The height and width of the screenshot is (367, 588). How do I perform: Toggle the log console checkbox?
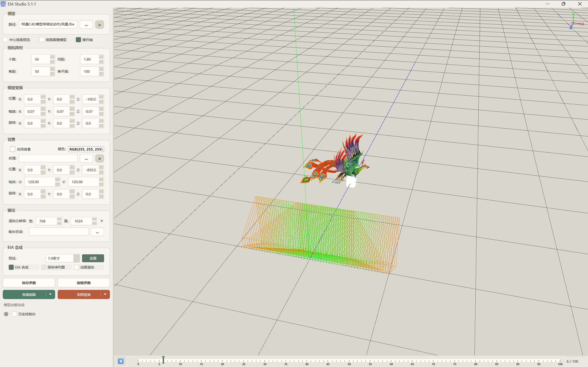[x=14, y=314]
